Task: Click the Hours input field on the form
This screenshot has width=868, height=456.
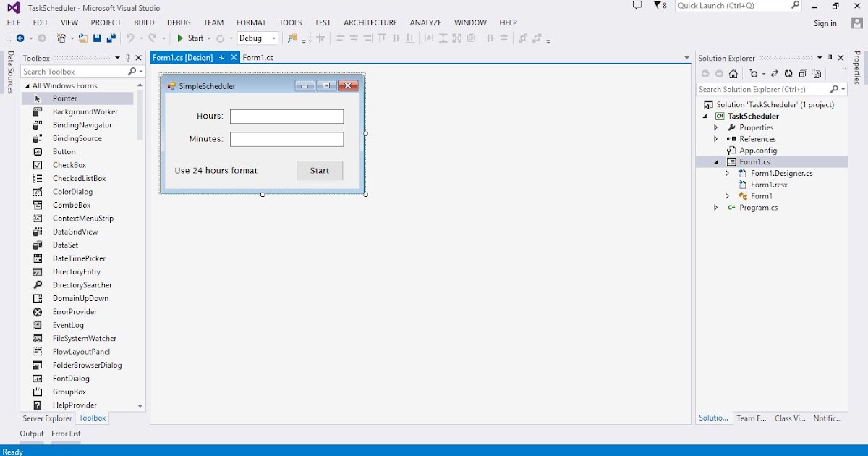Action: (x=286, y=116)
